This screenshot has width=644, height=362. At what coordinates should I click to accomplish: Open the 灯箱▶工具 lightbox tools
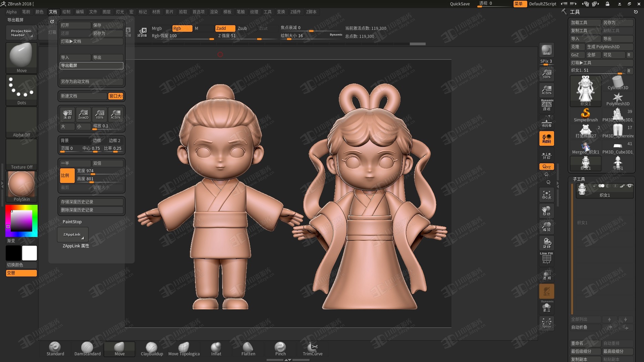pyautogui.click(x=601, y=63)
